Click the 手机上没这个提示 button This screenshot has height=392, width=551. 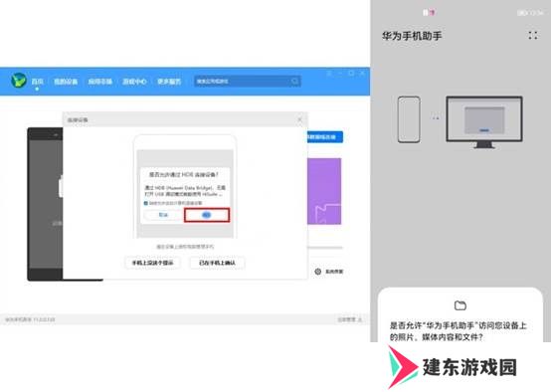(153, 263)
